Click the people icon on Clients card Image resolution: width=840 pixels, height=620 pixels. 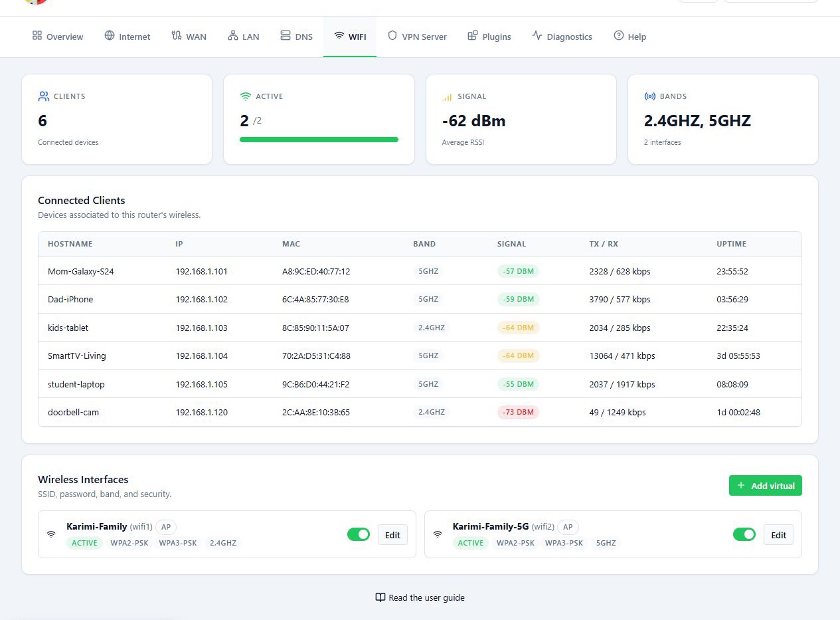point(44,96)
